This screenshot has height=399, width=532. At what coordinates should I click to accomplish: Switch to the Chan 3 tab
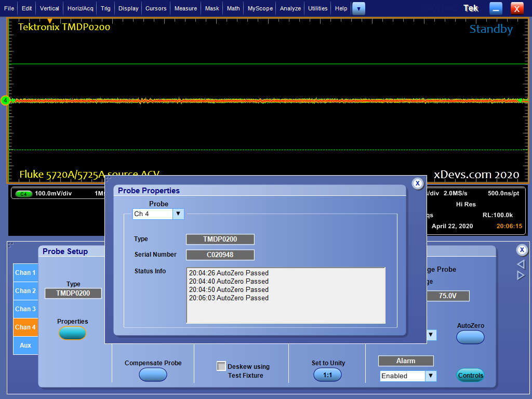pyautogui.click(x=25, y=309)
